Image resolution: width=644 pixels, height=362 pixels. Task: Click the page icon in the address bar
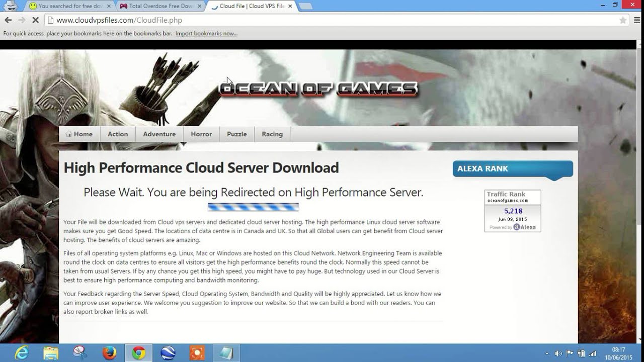click(50, 21)
